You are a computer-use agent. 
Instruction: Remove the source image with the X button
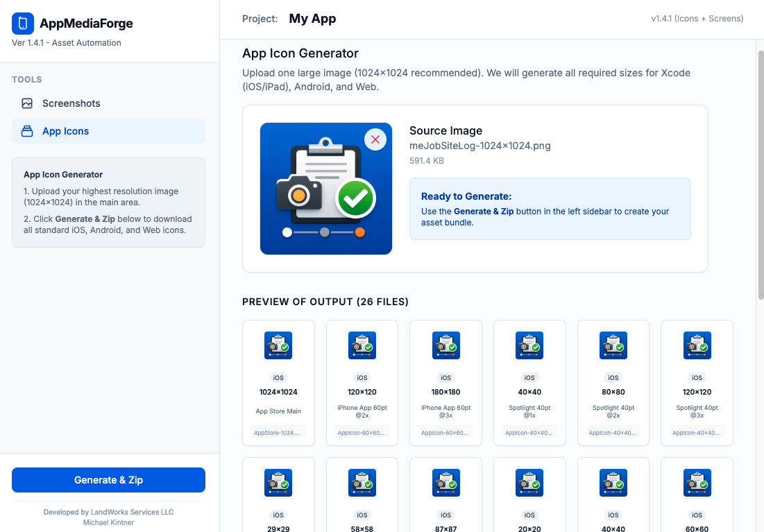375,139
